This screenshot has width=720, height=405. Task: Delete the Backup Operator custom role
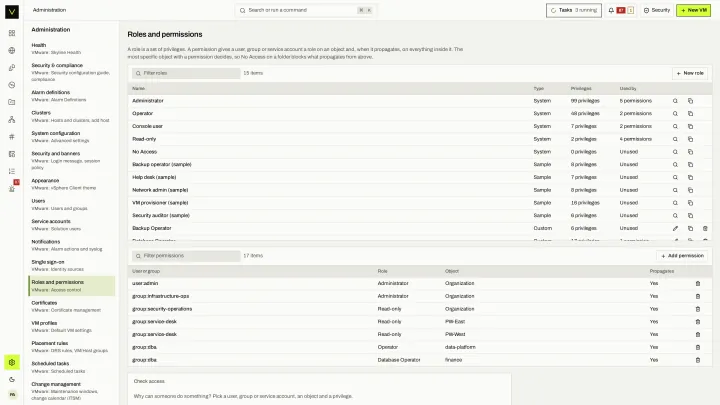[x=705, y=228]
